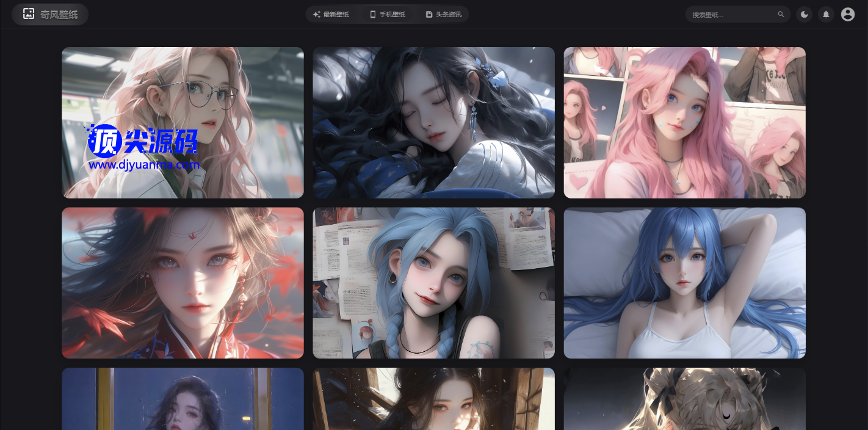Click the 奇风壁纸 site title text
Screen dimensions: 868x430
59,15
